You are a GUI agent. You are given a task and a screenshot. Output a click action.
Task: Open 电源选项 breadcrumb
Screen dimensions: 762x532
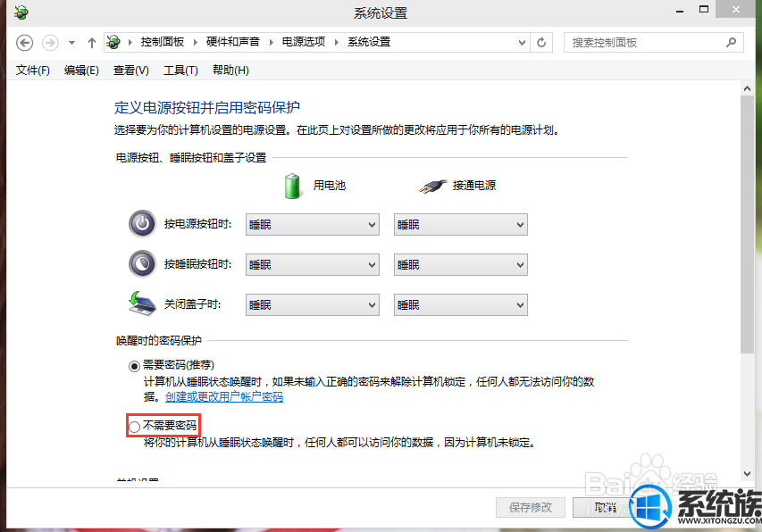[x=304, y=42]
